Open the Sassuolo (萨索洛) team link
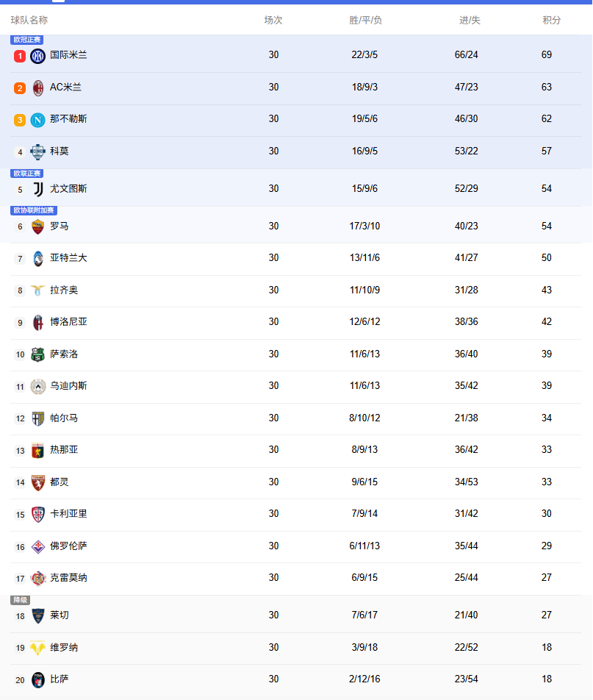The height and width of the screenshot is (700, 593). click(x=64, y=354)
